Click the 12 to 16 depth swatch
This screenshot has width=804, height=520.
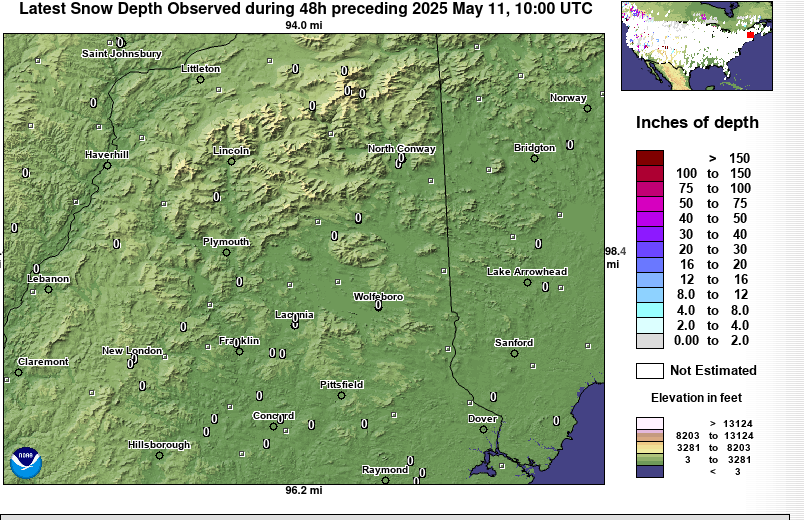pyautogui.click(x=650, y=280)
